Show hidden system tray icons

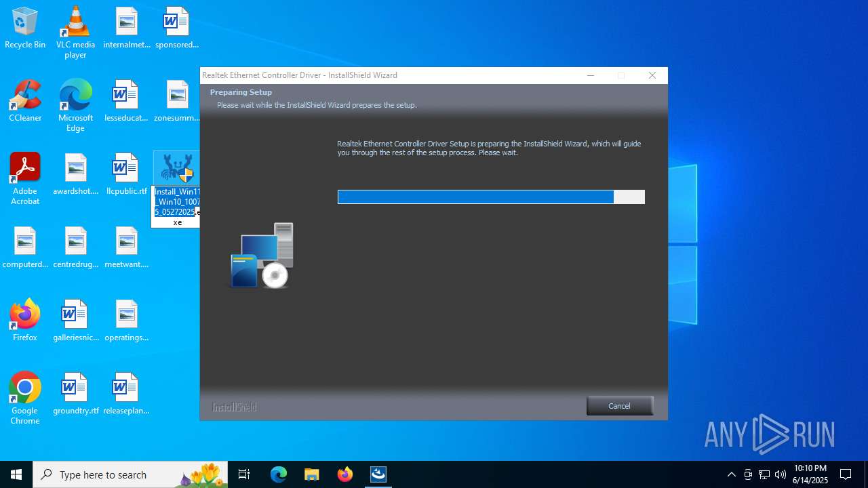(731, 474)
